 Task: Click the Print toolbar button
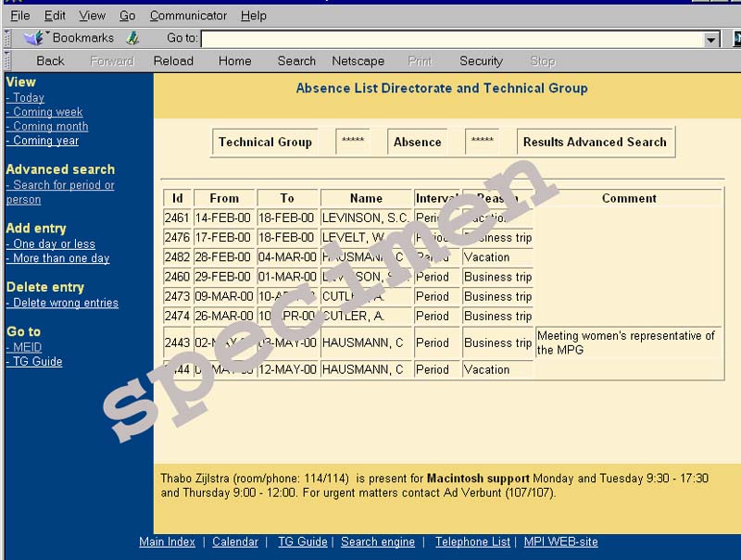coord(420,61)
